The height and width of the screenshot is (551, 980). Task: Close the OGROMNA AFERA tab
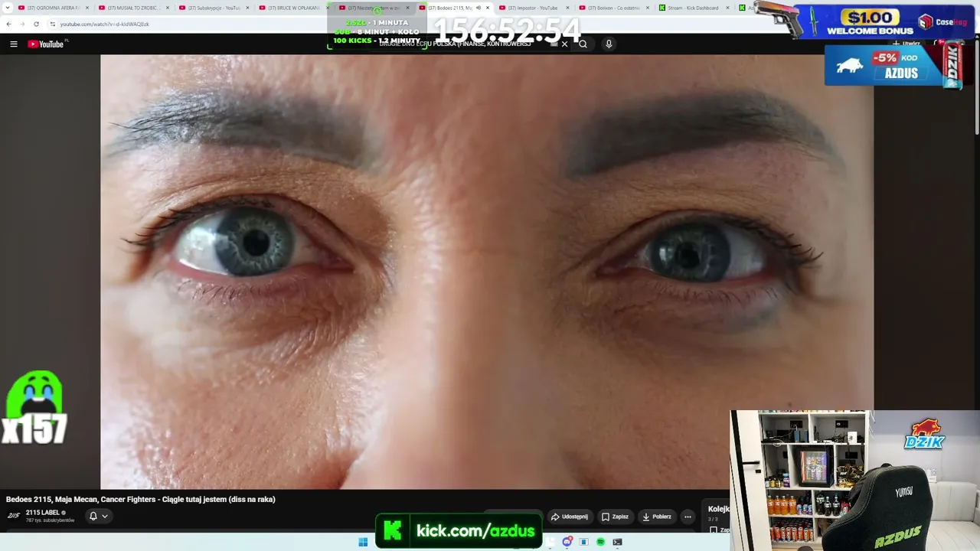pyautogui.click(x=87, y=8)
